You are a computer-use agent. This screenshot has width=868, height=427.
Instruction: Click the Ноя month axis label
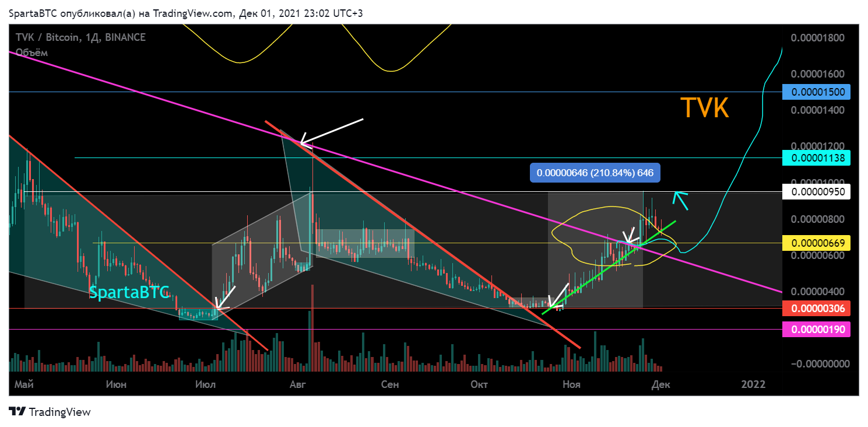571,384
